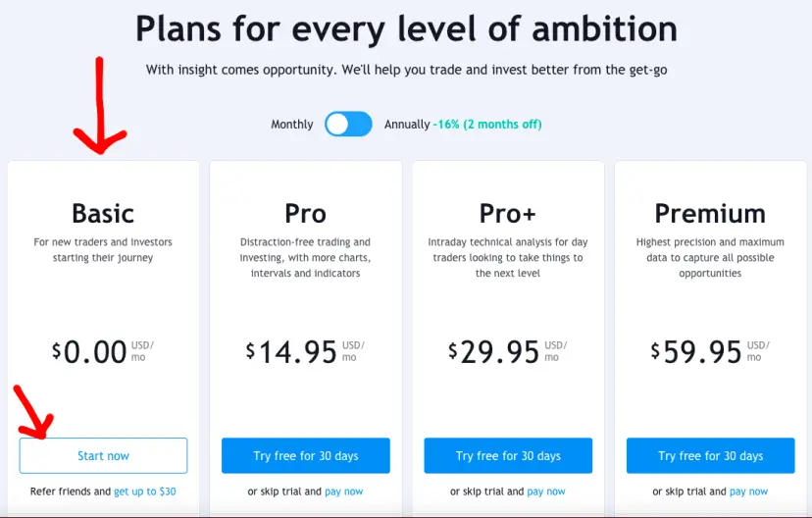Image resolution: width=812 pixels, height=518 pixels.
Task: Select the Monthly billing label
Action: 292,125
